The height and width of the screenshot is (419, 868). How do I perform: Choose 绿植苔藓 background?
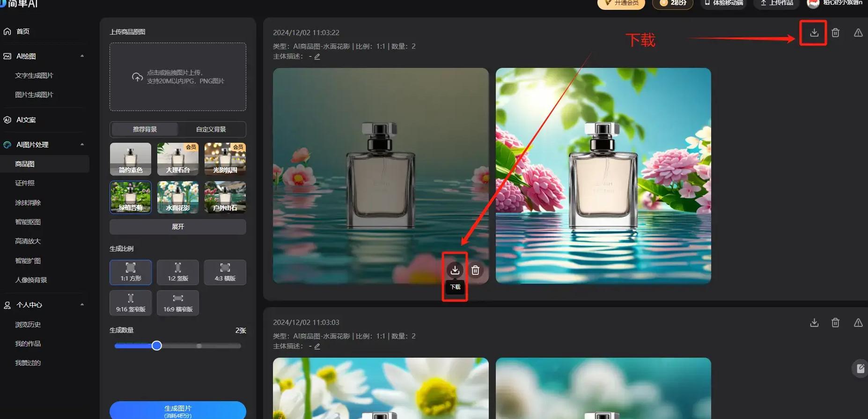[x=131, y=197]
